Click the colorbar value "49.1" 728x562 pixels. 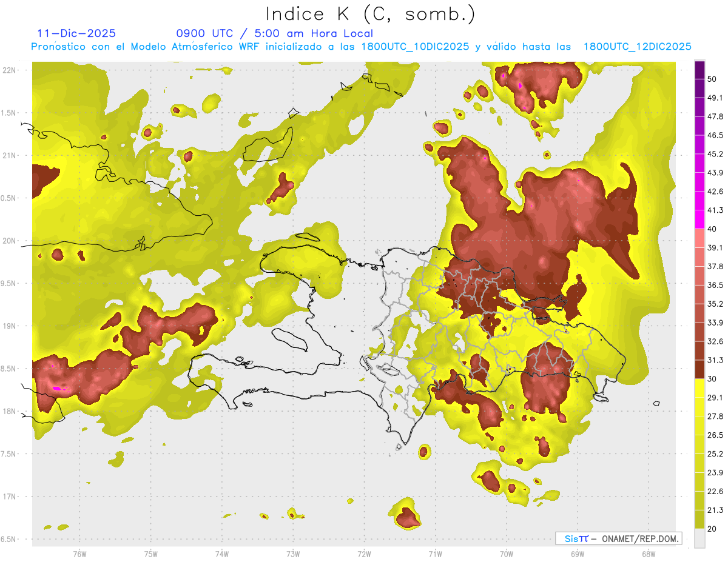pos(716,98)
